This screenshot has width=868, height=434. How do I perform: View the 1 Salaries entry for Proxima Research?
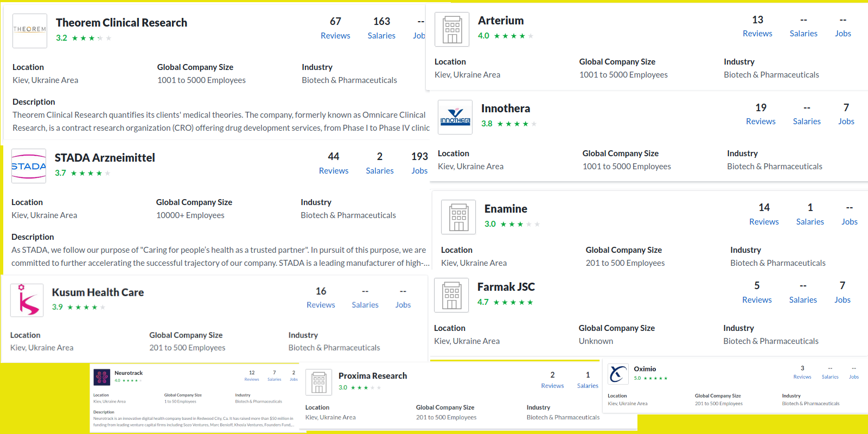pos(588,380)
